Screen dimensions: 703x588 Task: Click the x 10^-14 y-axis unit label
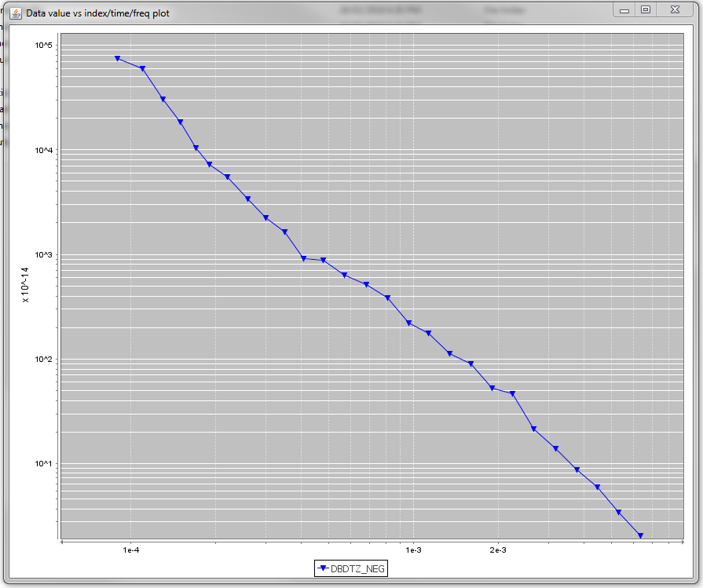25,285
